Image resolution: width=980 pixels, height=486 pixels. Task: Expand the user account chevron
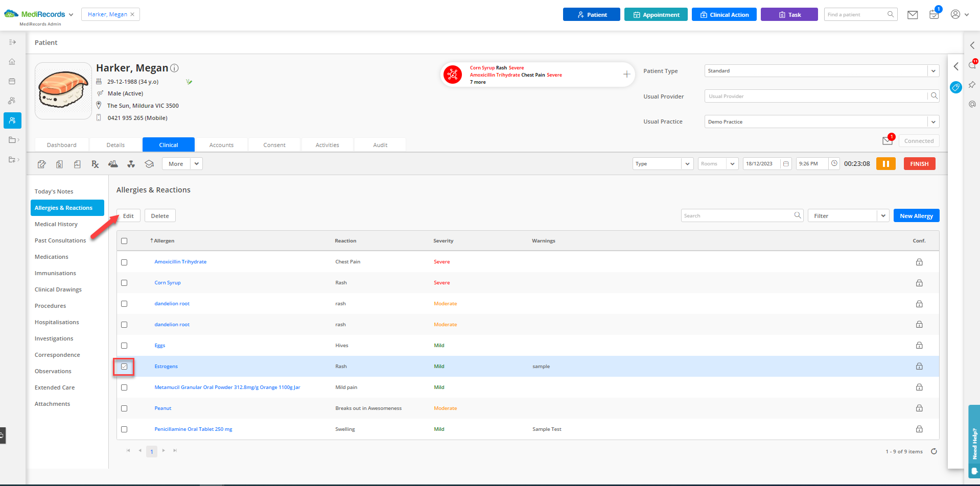tap(967, 15)
